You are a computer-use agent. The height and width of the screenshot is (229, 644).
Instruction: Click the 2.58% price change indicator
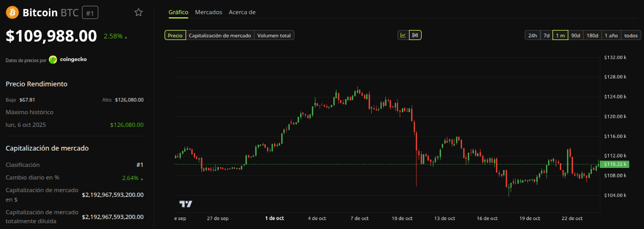point(115,36)
